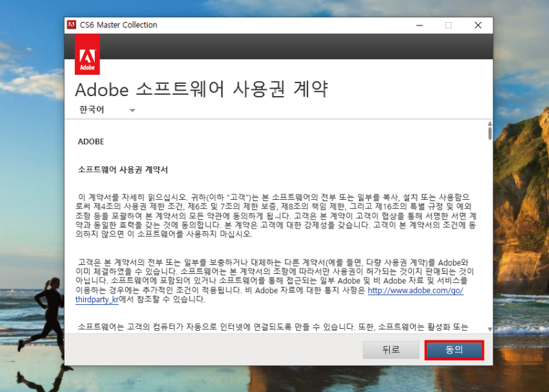Click the ADOBE heading in the license text
This screenshot has width=549, height=392.
tap(91, 141)
